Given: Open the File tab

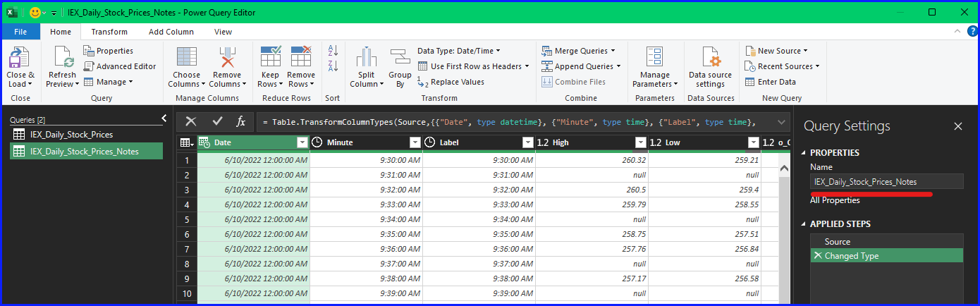Looking at the screenshot, I should click(x=20, y=32).
